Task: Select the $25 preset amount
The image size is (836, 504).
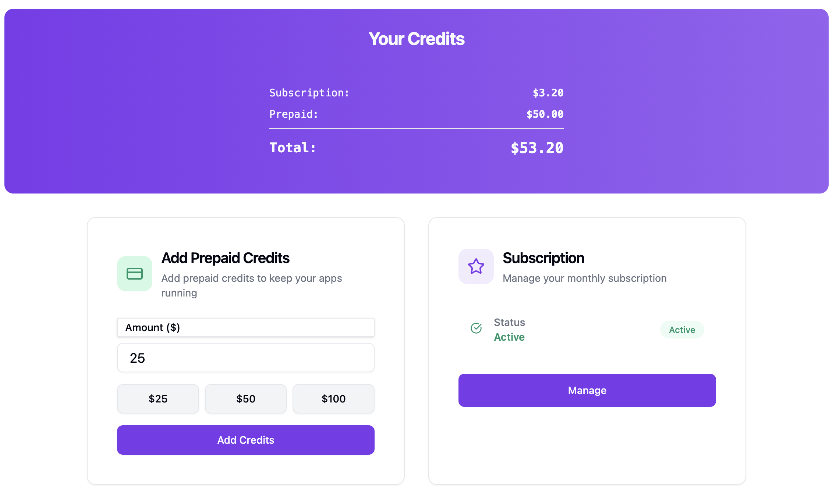Action: pos(158,399)
